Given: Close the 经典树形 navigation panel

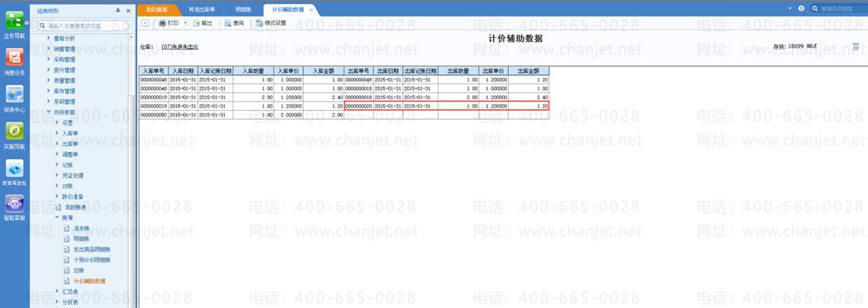Looking at the screenshot, I should pos(129,11).
